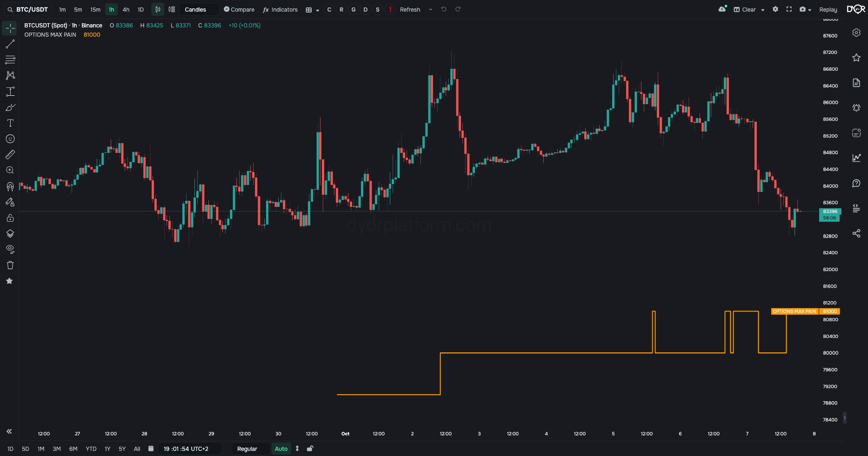Open right sidebar settings hexagon icon
The height and width of the screenshot is (456, 868).
coord(856,33)
